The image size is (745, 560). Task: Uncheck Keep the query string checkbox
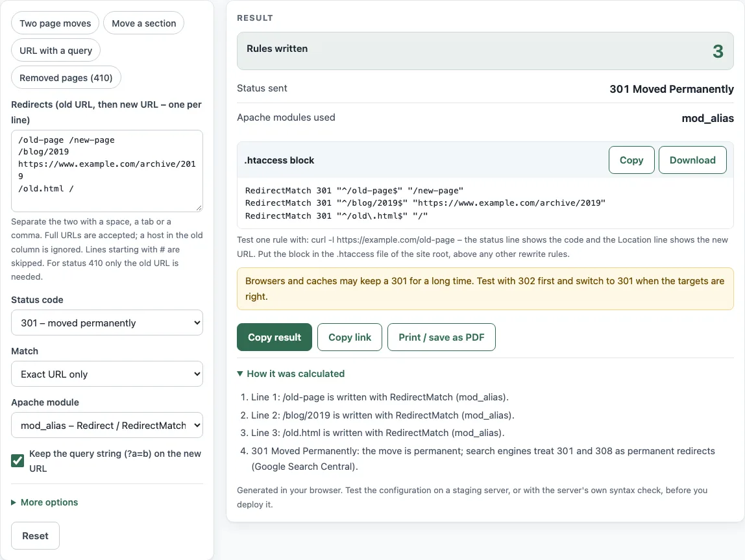(x=18, y=461)
